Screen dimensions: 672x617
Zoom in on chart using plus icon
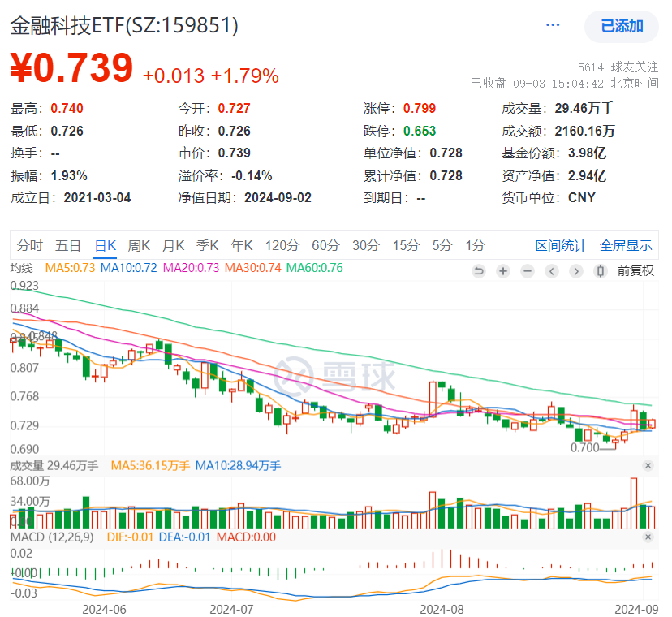coord(503,271)
